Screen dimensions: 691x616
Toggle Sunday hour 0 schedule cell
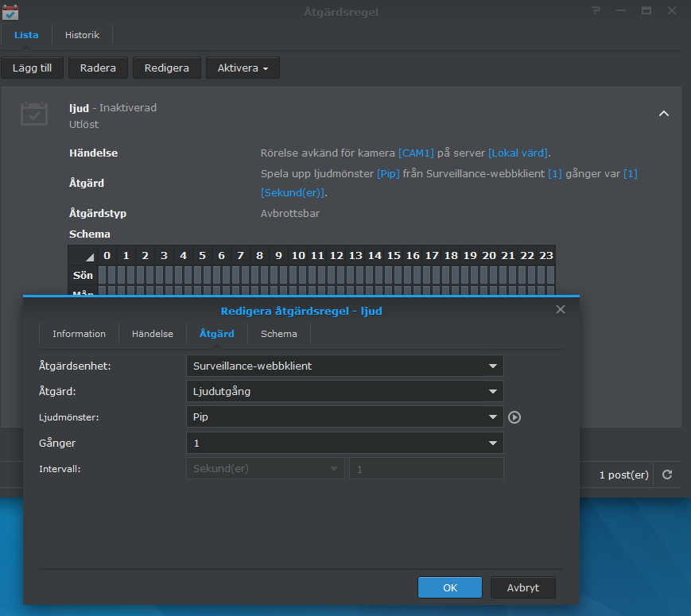pos(107,275)
